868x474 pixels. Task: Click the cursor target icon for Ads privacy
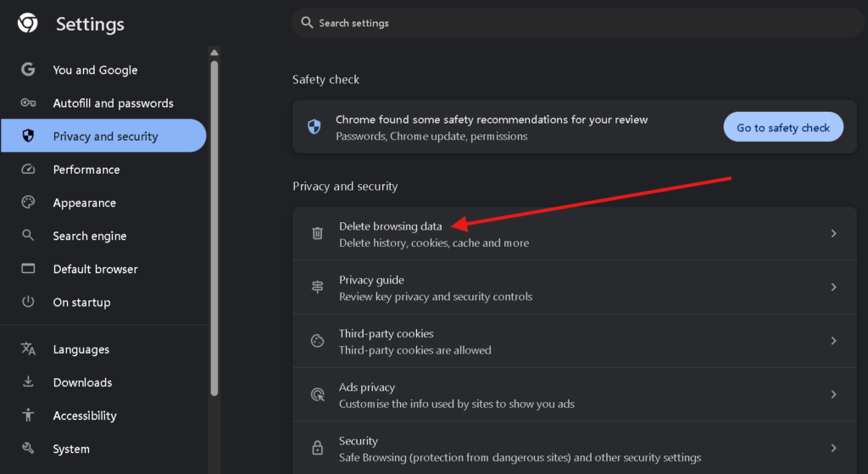317,394
